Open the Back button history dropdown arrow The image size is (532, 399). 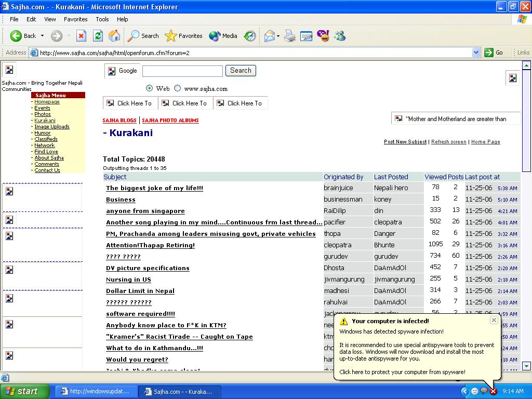[43, 36]
